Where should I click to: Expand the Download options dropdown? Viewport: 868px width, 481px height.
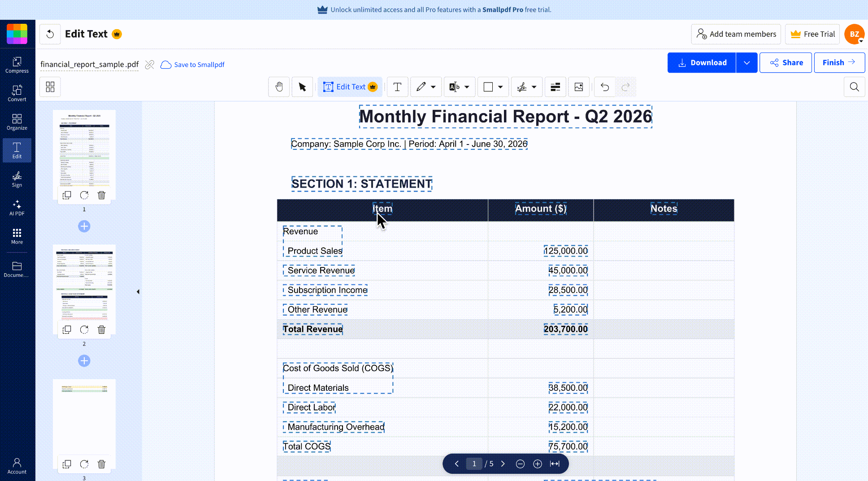pyautogui.click(x=746, y=63)
